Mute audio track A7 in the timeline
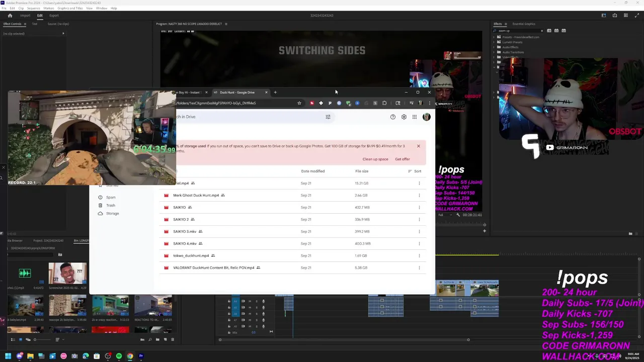 tap(250, 320)
